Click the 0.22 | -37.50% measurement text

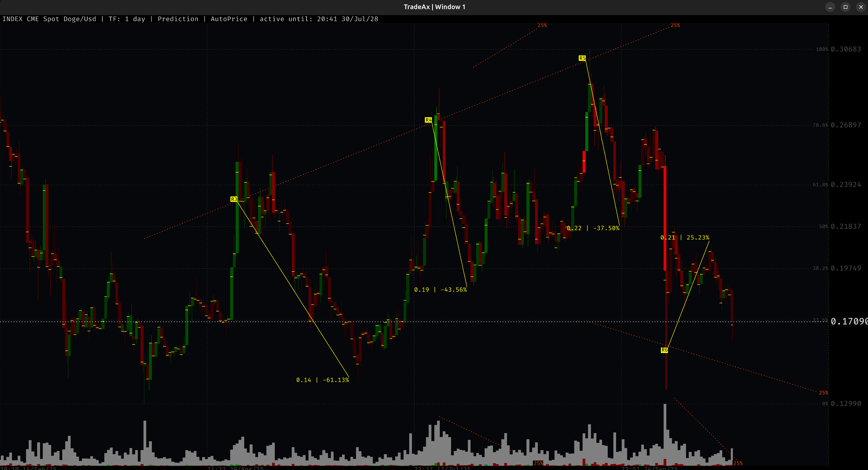593,228
